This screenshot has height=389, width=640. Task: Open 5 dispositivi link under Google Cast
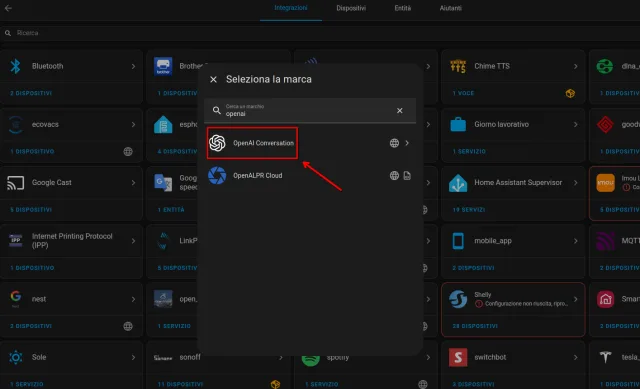click(x=31, y=210)
